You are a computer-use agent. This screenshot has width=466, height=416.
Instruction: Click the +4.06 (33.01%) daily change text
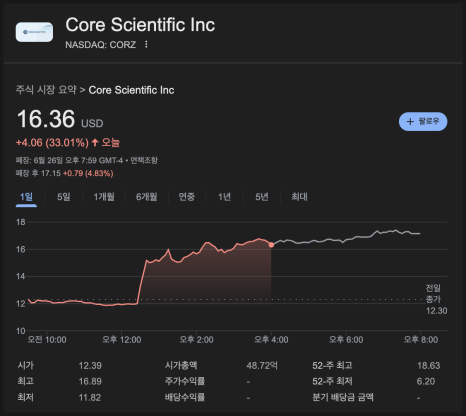pyautogui.click(x=52, y=143)
